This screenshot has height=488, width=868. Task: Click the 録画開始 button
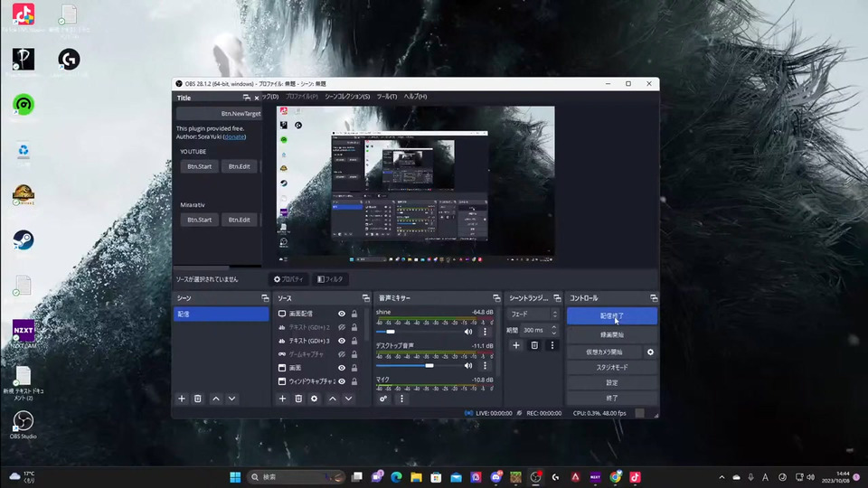point(611,334)
